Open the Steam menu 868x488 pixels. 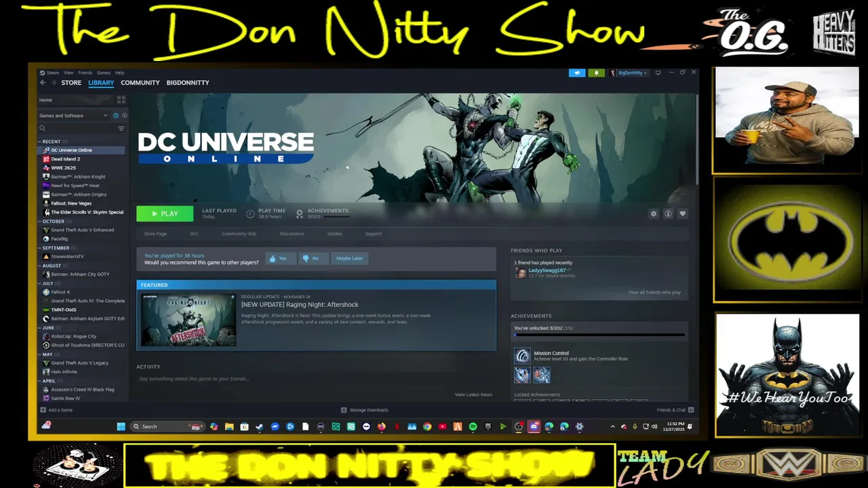pyautogui.click(x=53, y=73)
